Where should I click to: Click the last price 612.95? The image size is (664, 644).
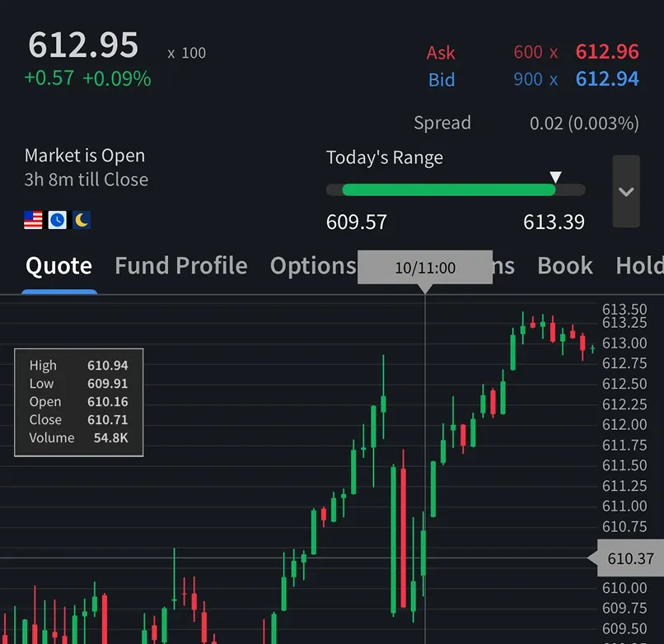(x=83, y=45)
